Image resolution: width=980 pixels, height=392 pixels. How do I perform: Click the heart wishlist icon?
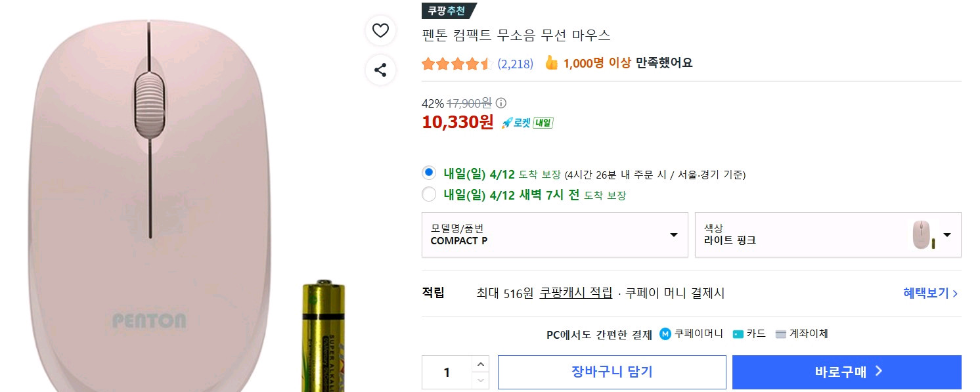coord(380,30)
